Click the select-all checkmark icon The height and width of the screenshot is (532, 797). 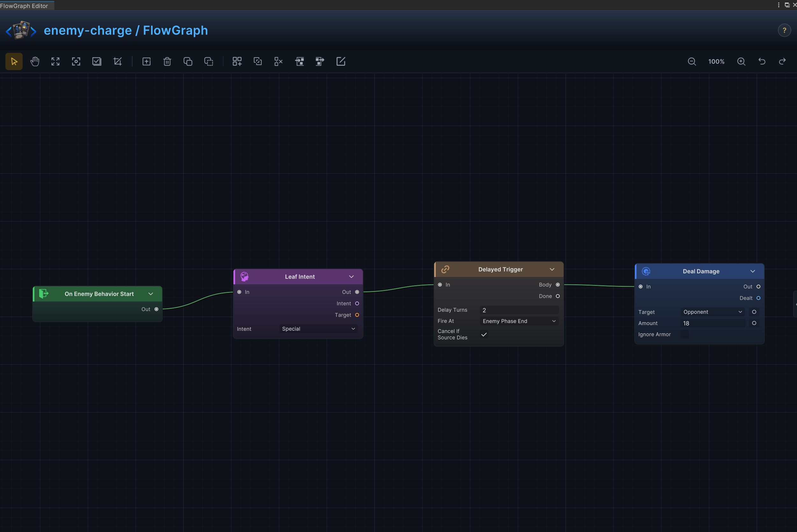[97, 61]
